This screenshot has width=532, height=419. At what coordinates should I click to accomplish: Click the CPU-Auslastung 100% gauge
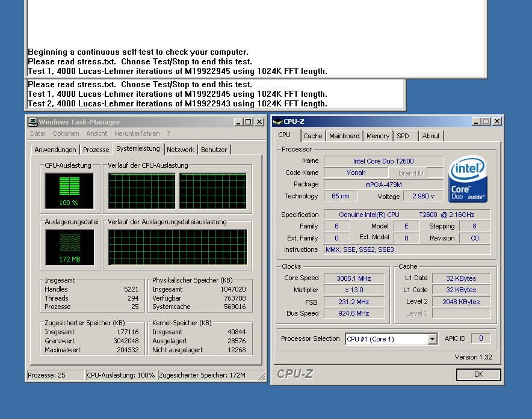tap(69, 191)
